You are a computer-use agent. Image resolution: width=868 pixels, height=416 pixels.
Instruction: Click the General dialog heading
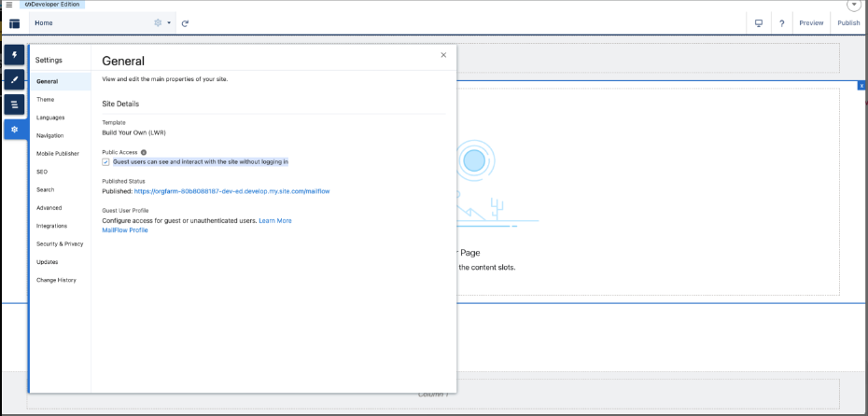[x=123, y=61]
